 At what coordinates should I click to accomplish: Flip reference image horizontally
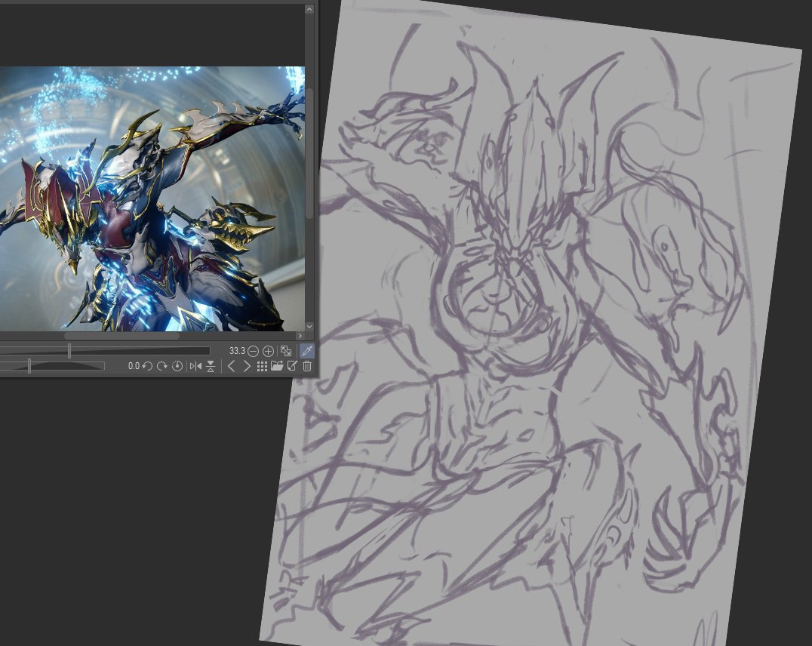(x=195, y=366)
